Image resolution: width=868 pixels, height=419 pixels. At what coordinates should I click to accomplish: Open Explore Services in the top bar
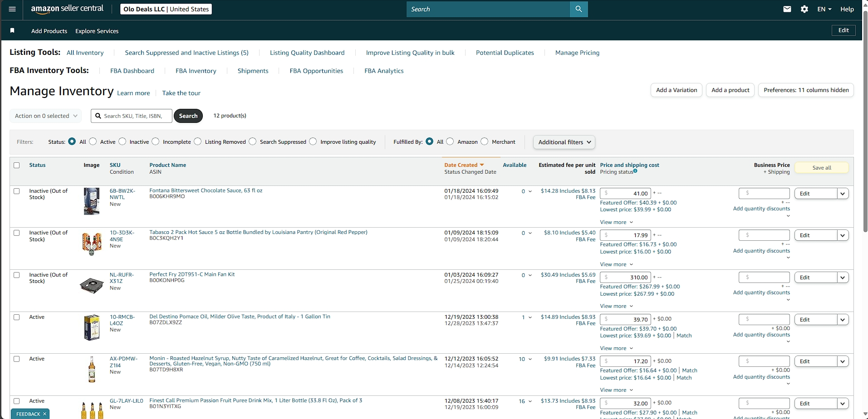click(x=97, y=31)
